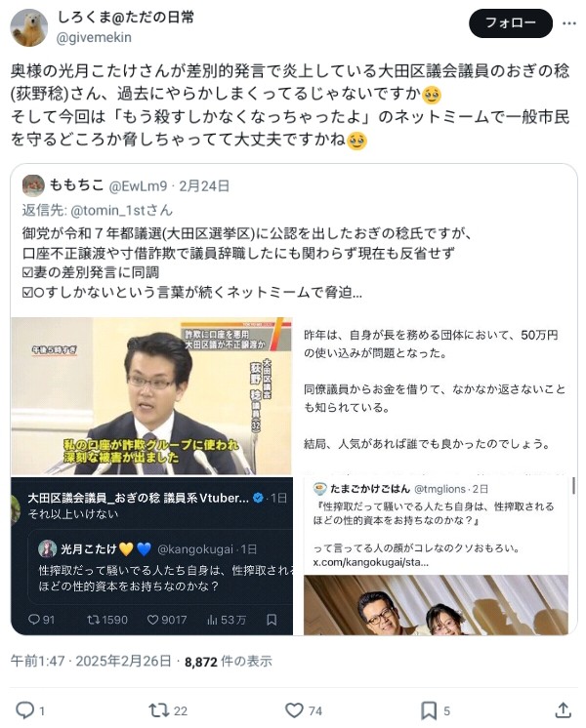Open the @givemekin profile handle
Viewport: 586px width, 728px height.
click(x=94, y=38)
